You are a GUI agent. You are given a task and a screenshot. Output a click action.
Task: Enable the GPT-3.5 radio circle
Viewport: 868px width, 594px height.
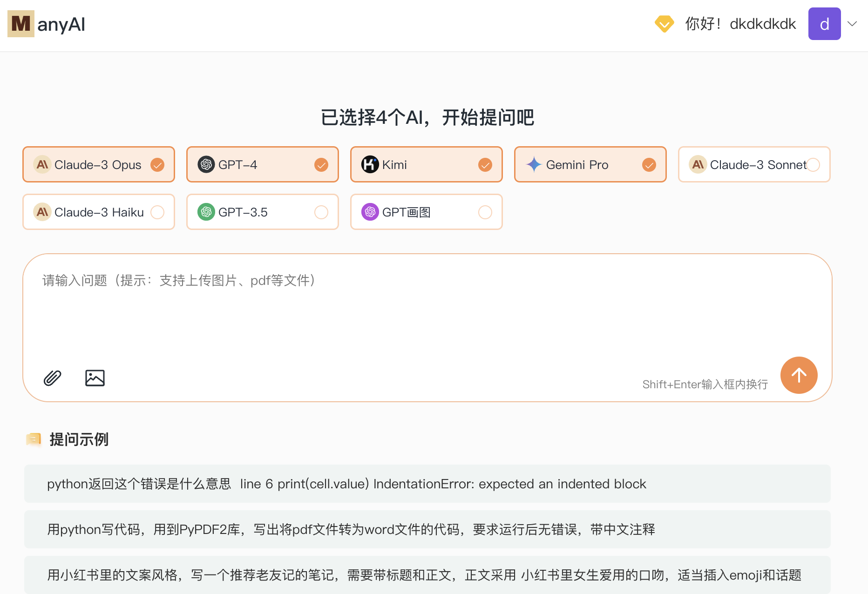pos(321,212)
